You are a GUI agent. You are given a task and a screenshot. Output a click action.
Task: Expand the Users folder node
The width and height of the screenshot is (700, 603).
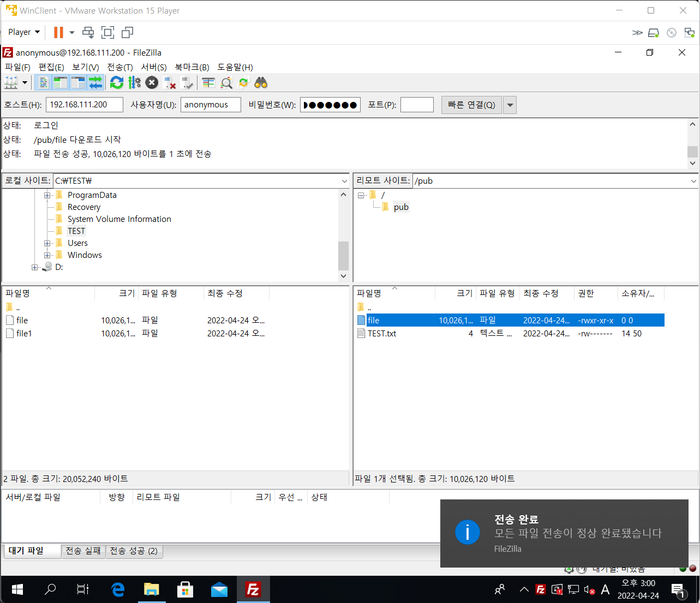coord(47,243)
